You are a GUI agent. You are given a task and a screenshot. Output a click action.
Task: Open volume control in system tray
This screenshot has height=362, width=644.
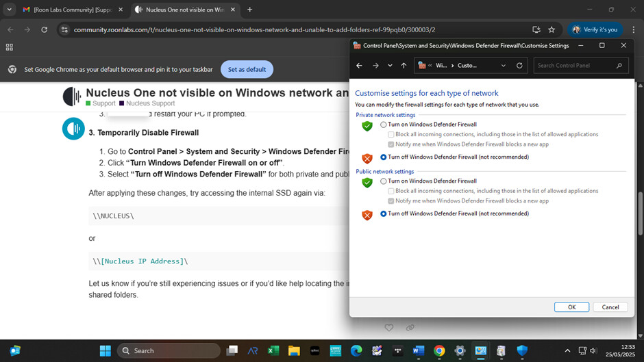coord(593,351)
